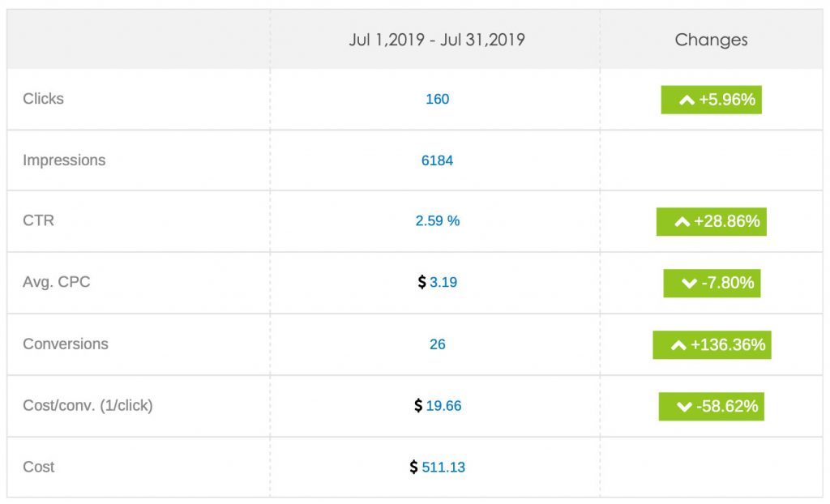Image resolution: width=830 pixels, height=504 pixels.
Task: Click the +136.36% green change badge
Action: coord(712,345)
